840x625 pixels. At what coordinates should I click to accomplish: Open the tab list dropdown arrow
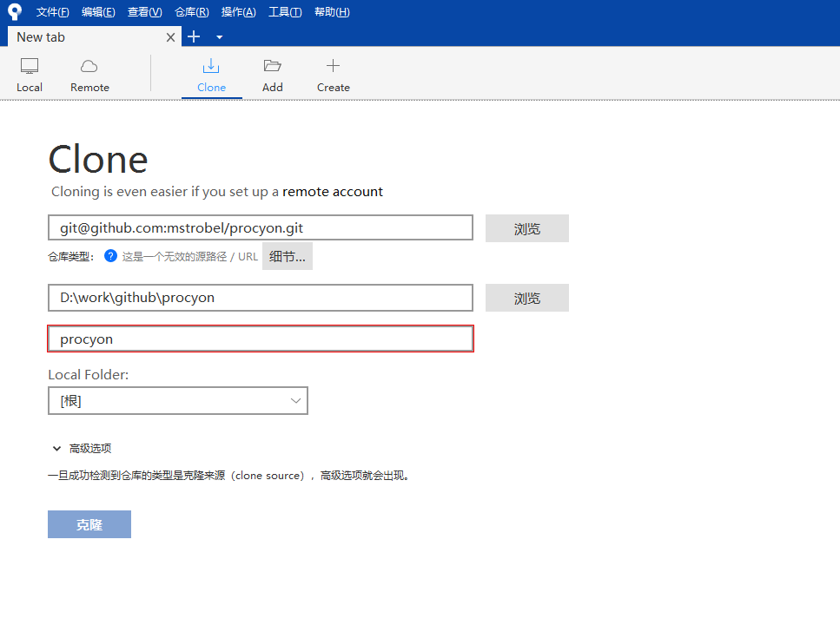219,37
